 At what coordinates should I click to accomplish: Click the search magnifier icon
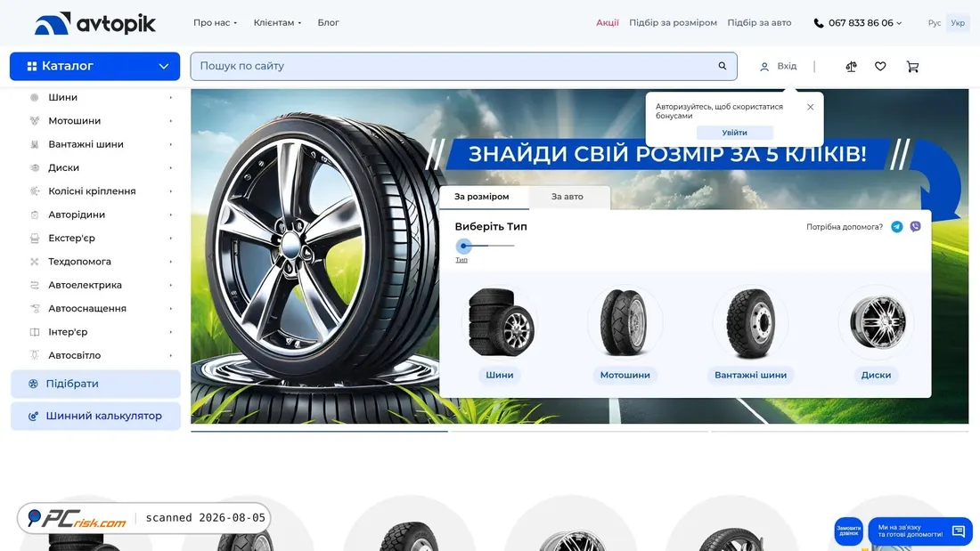coord(722,66)
